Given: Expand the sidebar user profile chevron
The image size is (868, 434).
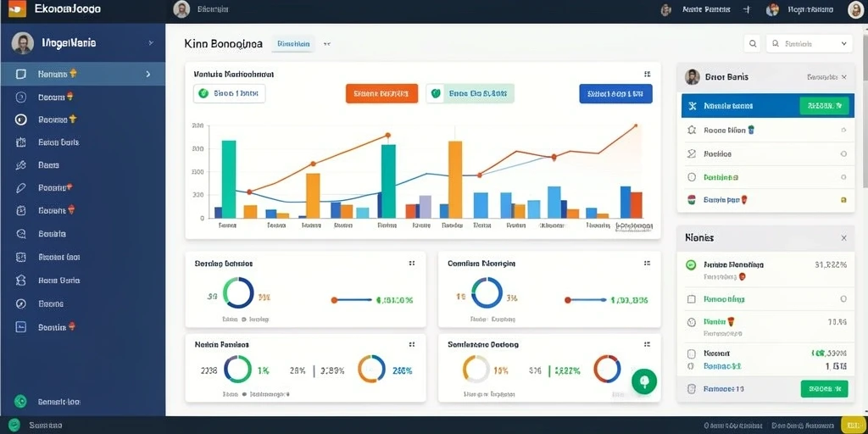Looking at the screenshot, I should pos(151,42).
